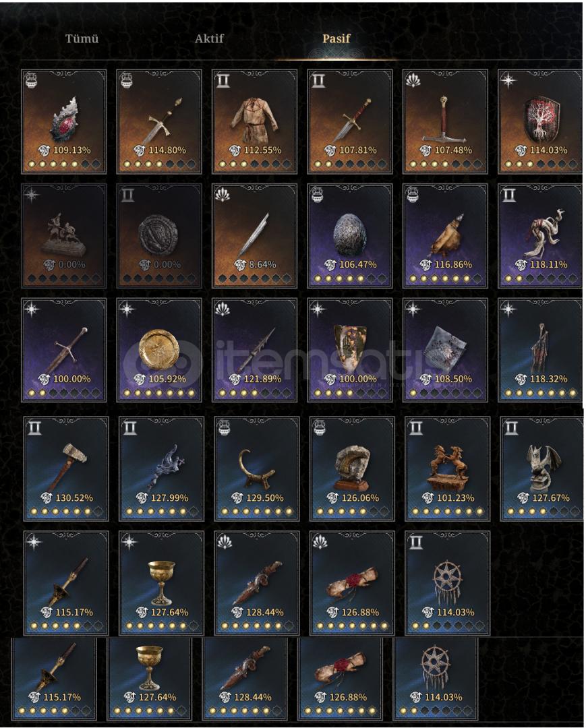Select the gargoyle statue card 127.67%
The width and height of the screenshot is (586, 728).
[542, 469]
